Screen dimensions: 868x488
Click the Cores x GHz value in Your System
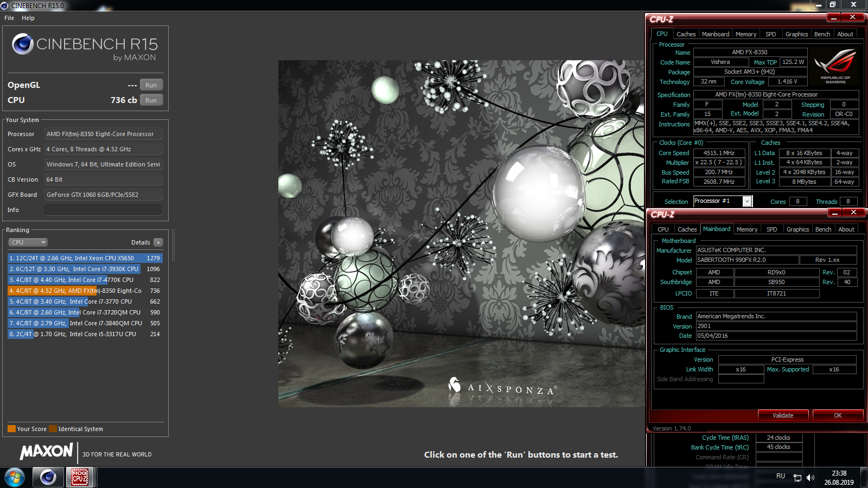click(x=103, y=149)
